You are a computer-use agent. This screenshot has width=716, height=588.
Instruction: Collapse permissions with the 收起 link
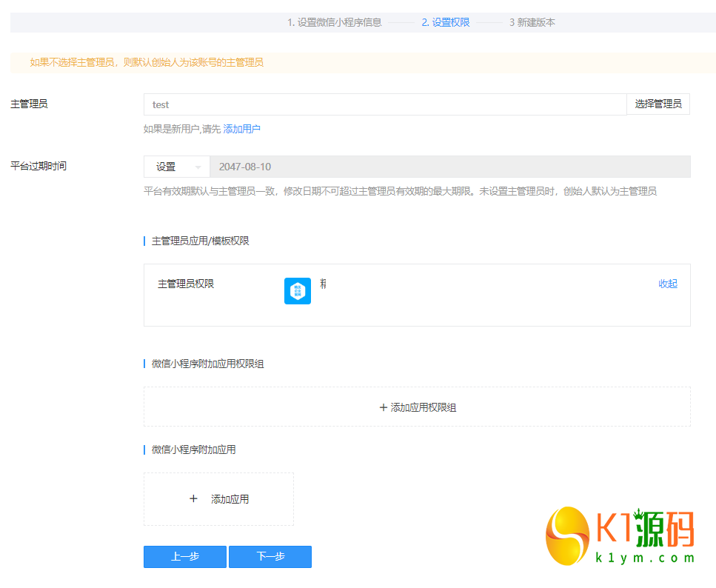668,284
